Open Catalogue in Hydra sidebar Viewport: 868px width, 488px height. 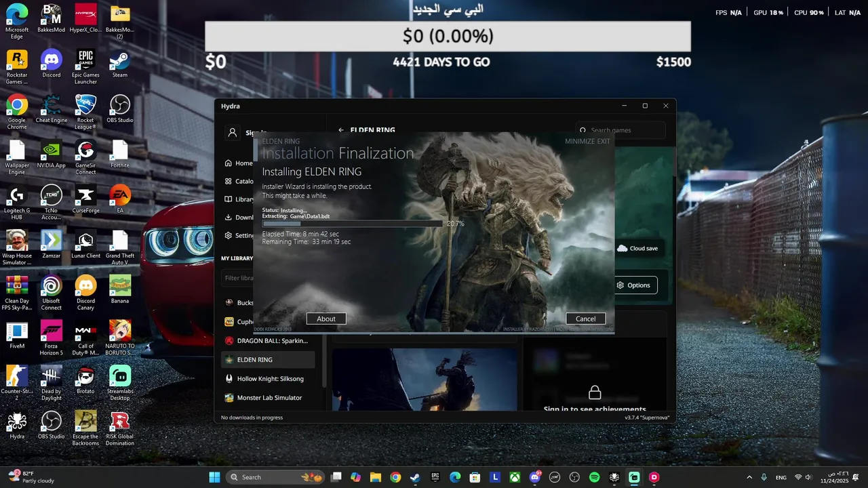click(x=239, y=182)
